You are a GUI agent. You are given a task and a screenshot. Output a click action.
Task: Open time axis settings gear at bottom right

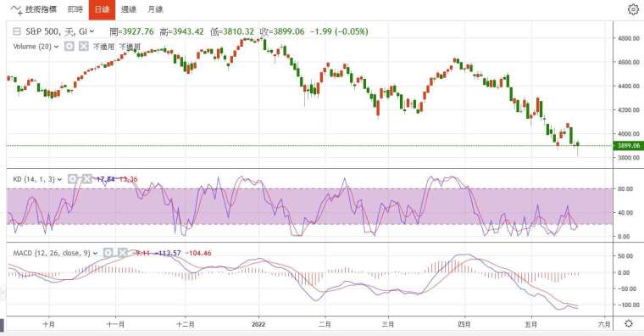[629, 323]
